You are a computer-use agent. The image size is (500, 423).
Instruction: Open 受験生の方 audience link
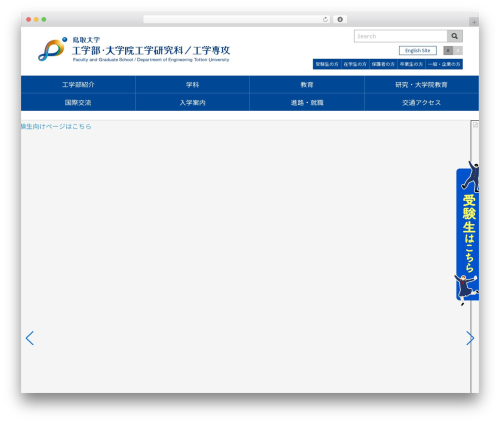[327, 64]
